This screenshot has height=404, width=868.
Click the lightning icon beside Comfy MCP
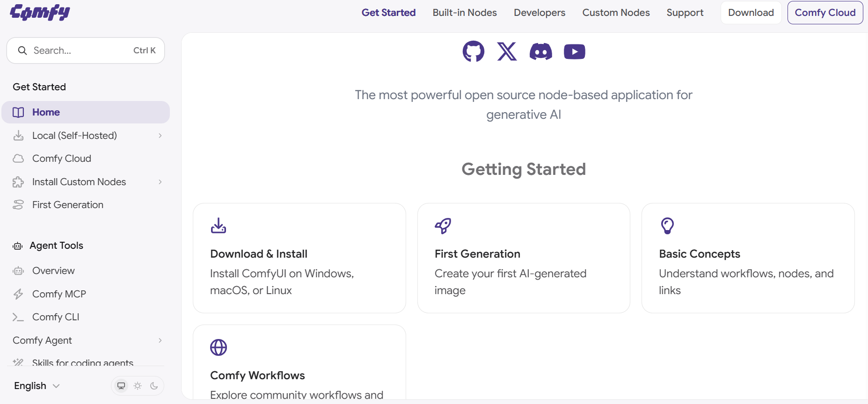click(18, 294)
